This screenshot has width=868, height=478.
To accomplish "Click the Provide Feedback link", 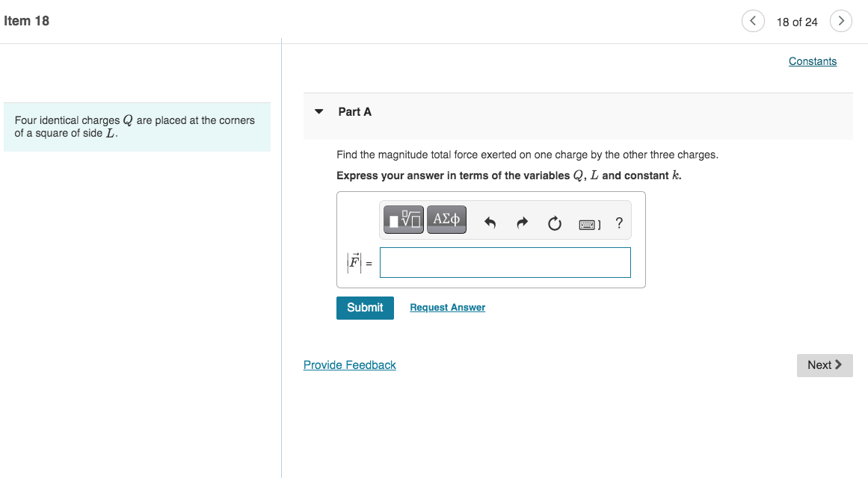I will [x=349, y=364].
